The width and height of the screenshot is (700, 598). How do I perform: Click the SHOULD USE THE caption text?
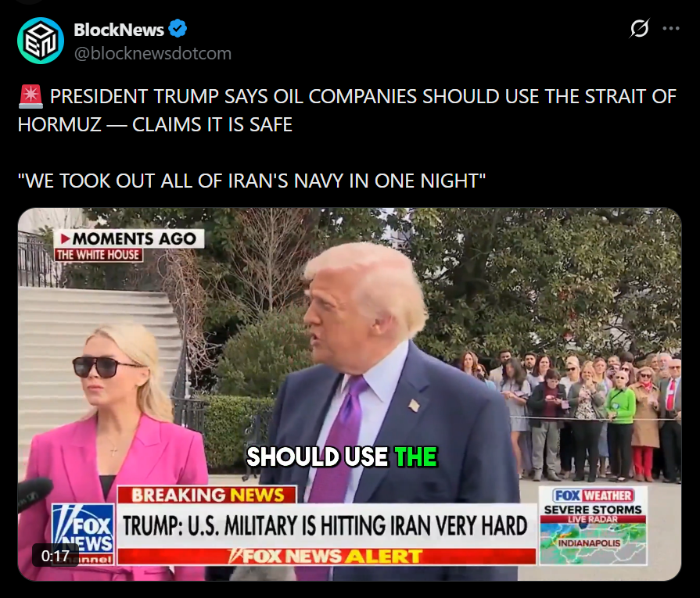(x=342, y=457)
